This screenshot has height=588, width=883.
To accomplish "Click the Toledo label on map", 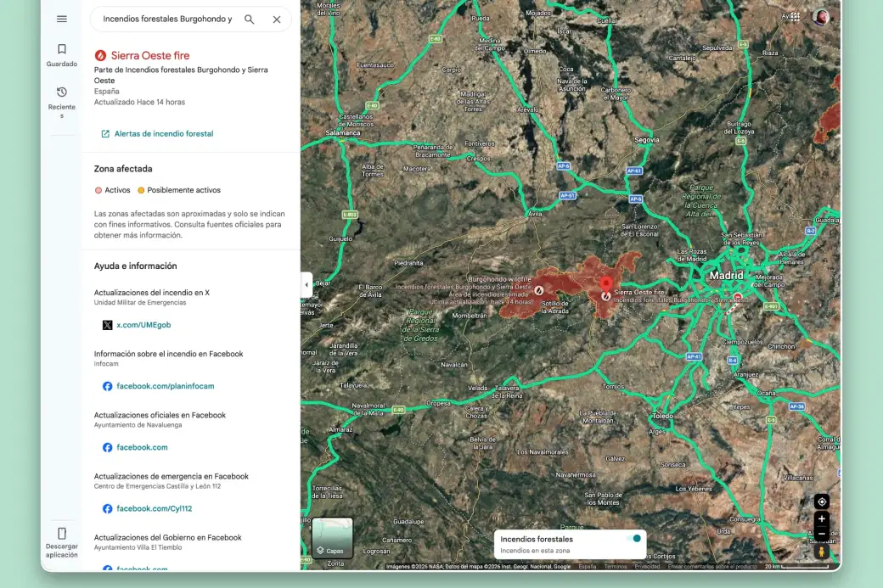I will [x=663, y=416].
